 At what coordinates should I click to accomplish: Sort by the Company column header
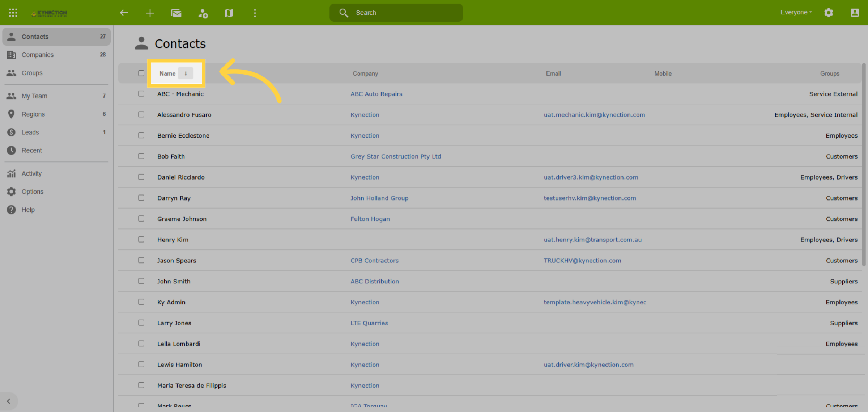coord(365,73)
